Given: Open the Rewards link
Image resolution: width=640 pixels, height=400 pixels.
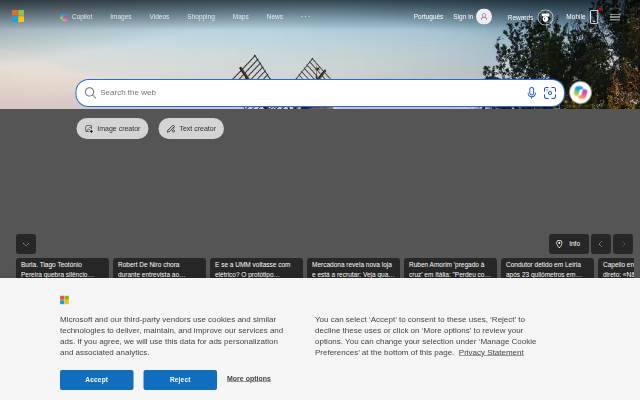Looking at the screenshot, I should pyautogui.click(x=520, y=18).
